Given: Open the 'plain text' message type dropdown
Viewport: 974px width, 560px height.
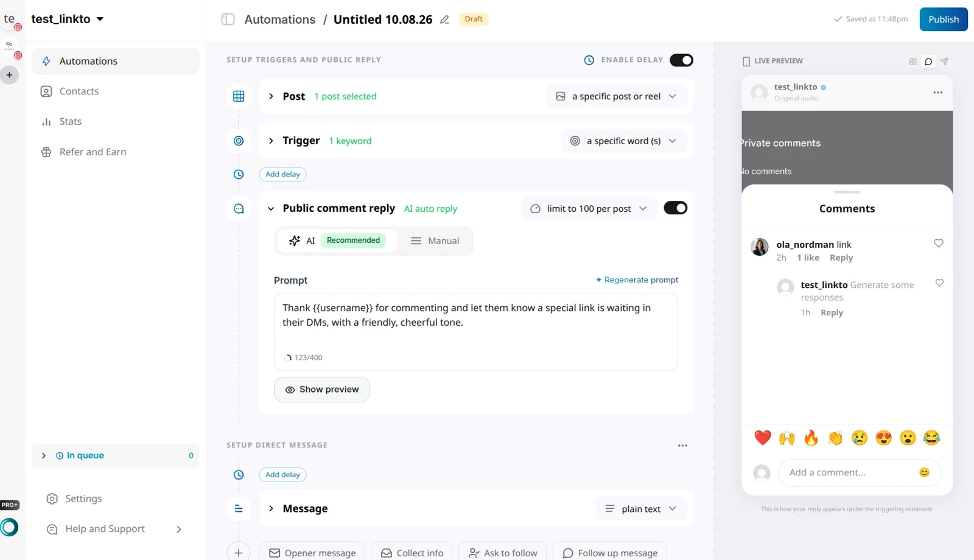Looking at the screenshot, I should (641, 509).
